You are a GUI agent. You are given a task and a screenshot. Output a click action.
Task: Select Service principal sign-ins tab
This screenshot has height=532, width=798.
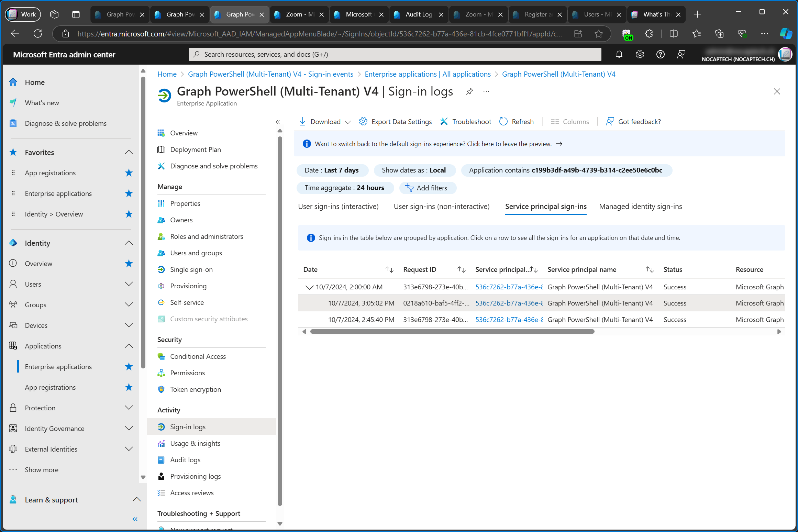coord(546,207)
